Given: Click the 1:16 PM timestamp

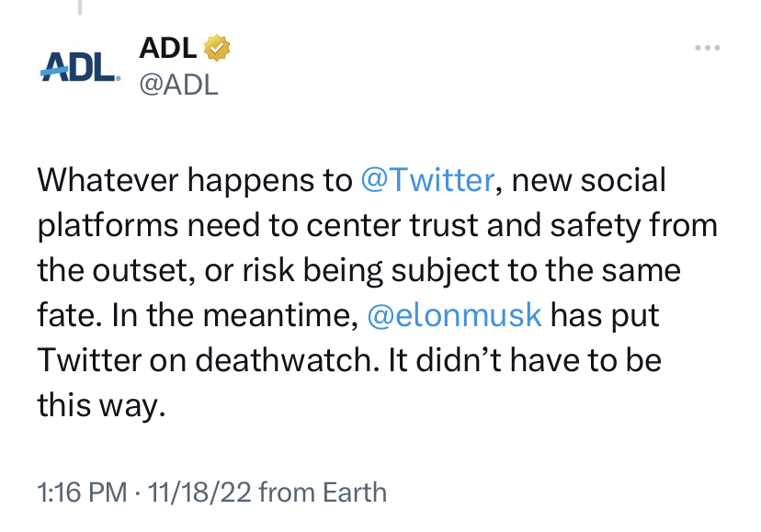Looking at the screenshot, I should (81, 492).
